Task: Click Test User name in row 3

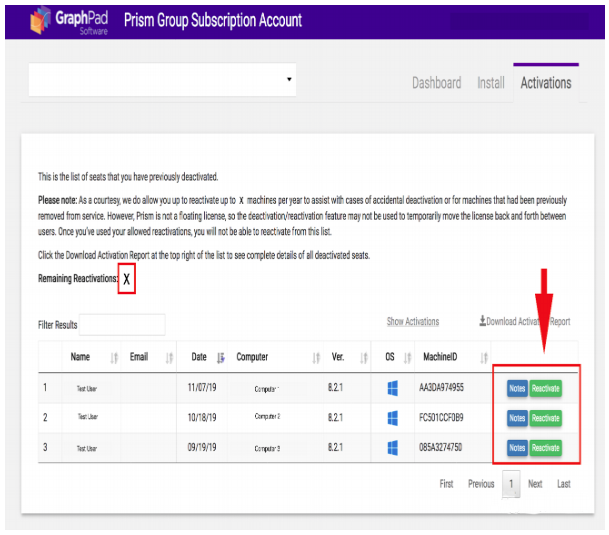Action: 87,448
